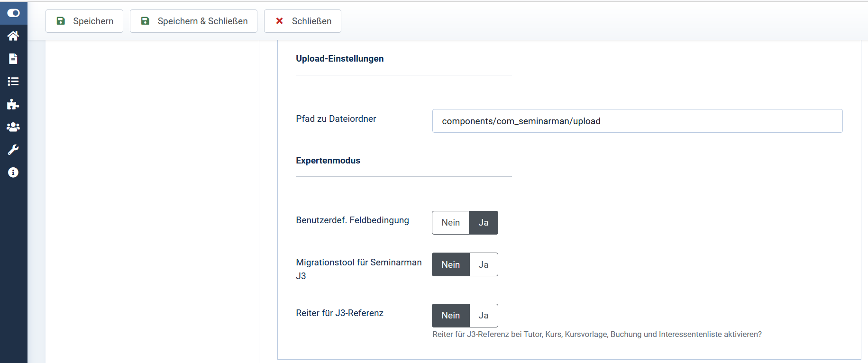Click the info icon in the sidebar
Image resolution: width=868 pixels, height=363 pixels.
click(x=13, y=172)
